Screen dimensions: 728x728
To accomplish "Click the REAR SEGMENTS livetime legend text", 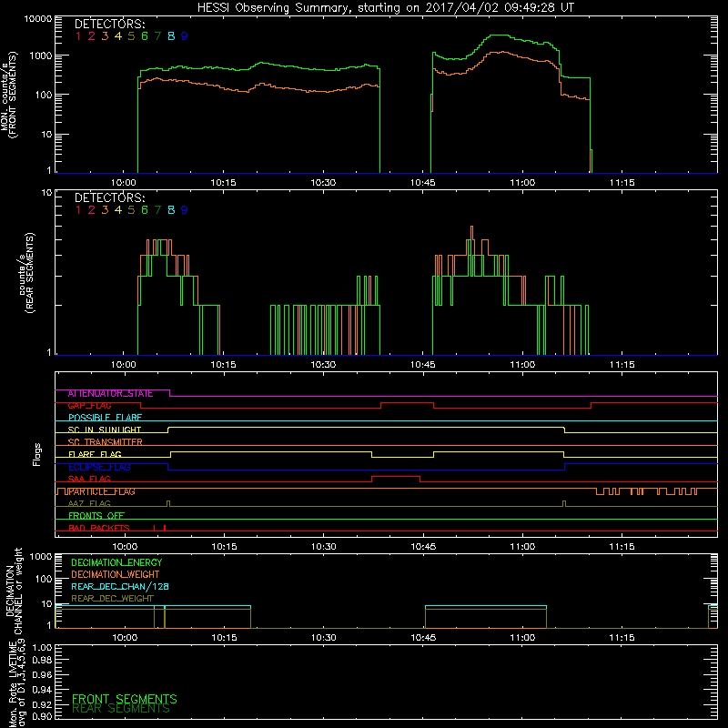I will tap(121, 709).
